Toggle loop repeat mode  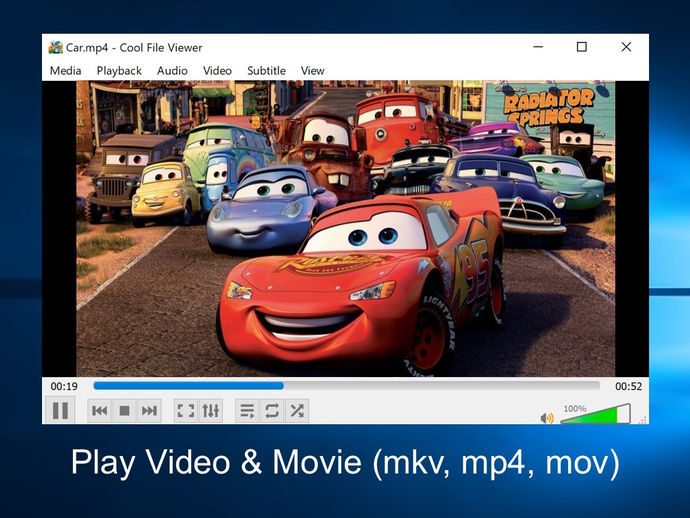(272, 411)
